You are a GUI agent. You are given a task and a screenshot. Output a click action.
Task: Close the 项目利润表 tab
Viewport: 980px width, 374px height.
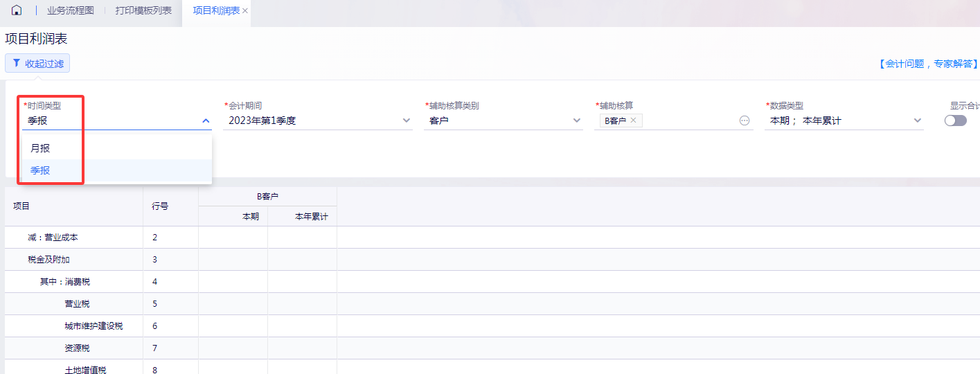pyautogui.click(x=245, y=11)
